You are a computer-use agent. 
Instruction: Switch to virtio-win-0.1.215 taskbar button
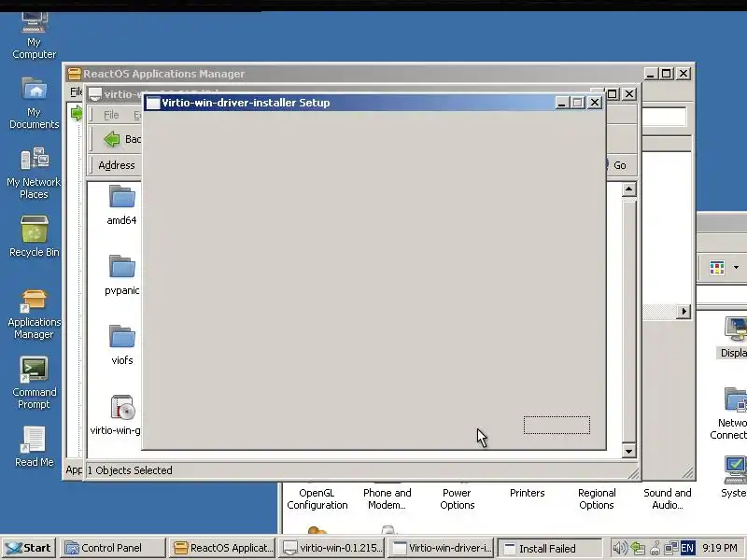tap(332, 548)
